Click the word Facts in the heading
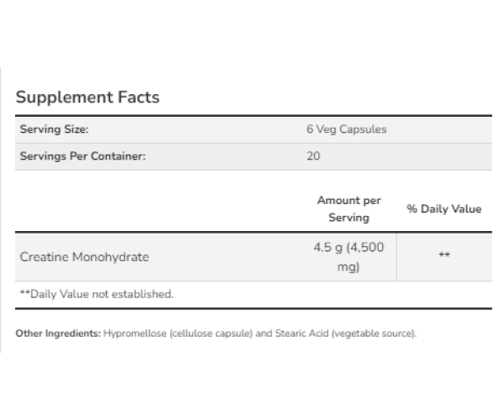 135,97
